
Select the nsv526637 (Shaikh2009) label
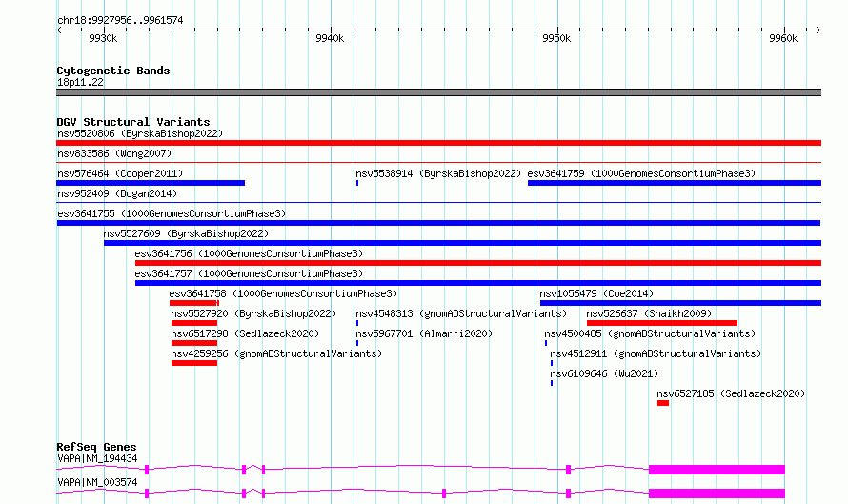click(x=649, y=313)
